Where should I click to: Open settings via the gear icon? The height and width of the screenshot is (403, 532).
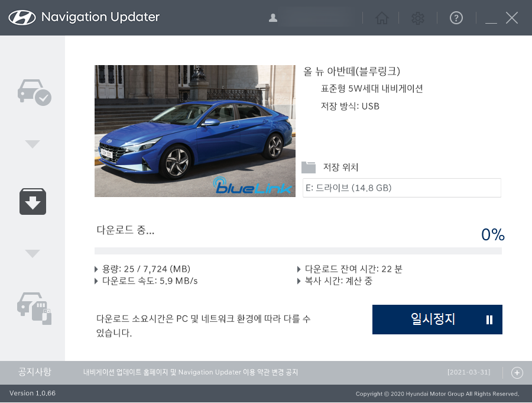pos(418,18)
